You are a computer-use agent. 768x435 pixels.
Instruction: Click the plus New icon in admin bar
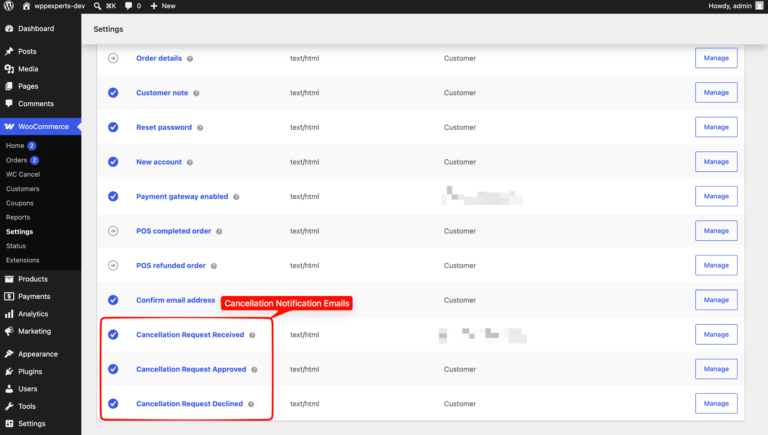(154, 6)
